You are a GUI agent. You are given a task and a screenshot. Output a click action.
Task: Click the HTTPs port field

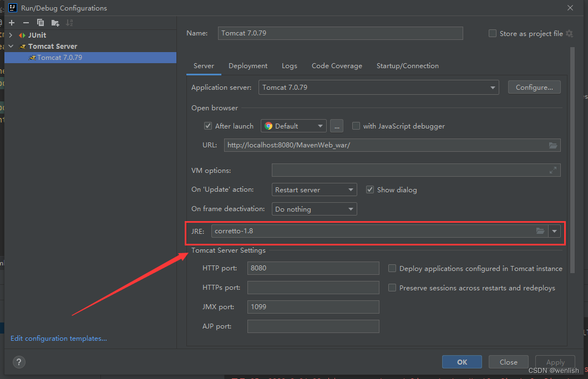pos(313,288)
